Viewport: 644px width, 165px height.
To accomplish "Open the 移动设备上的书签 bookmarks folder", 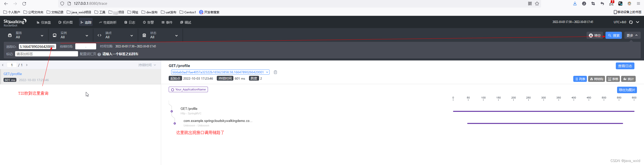I will coord(627,12).
